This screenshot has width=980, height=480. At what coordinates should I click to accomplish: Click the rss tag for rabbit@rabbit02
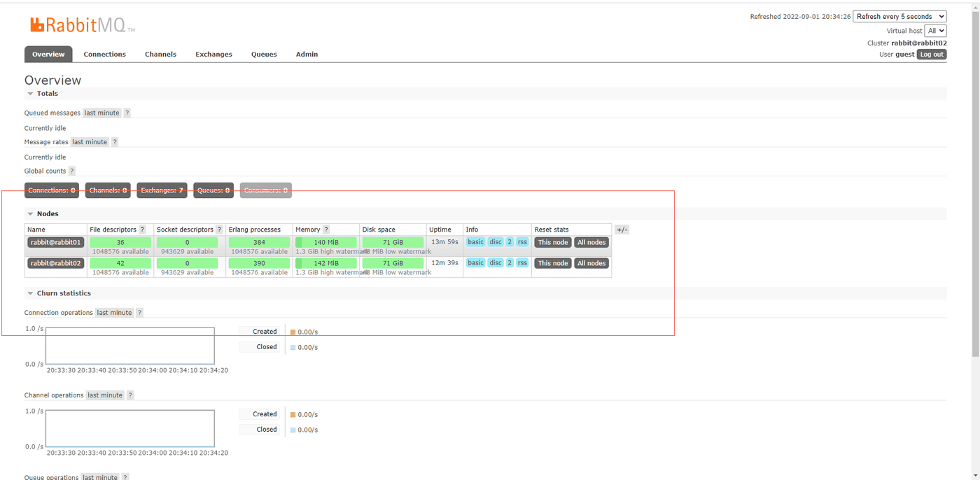(522, 262)
